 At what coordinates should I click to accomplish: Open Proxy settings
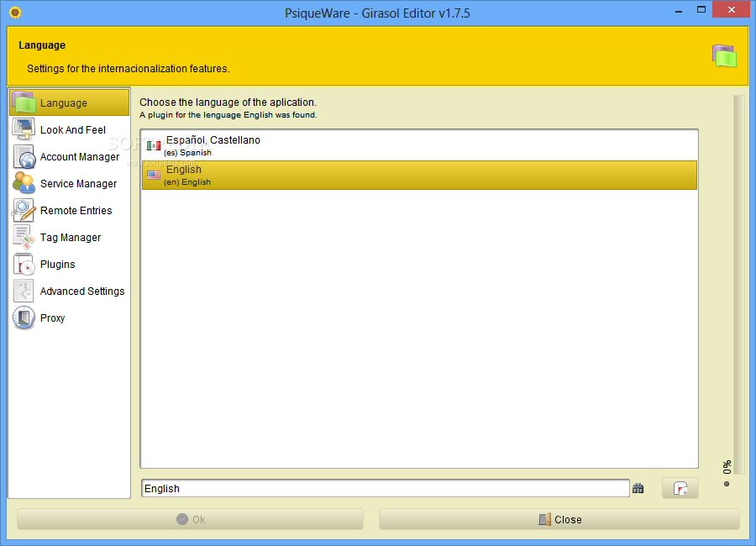pyautogui.click(x=70, y=318)
